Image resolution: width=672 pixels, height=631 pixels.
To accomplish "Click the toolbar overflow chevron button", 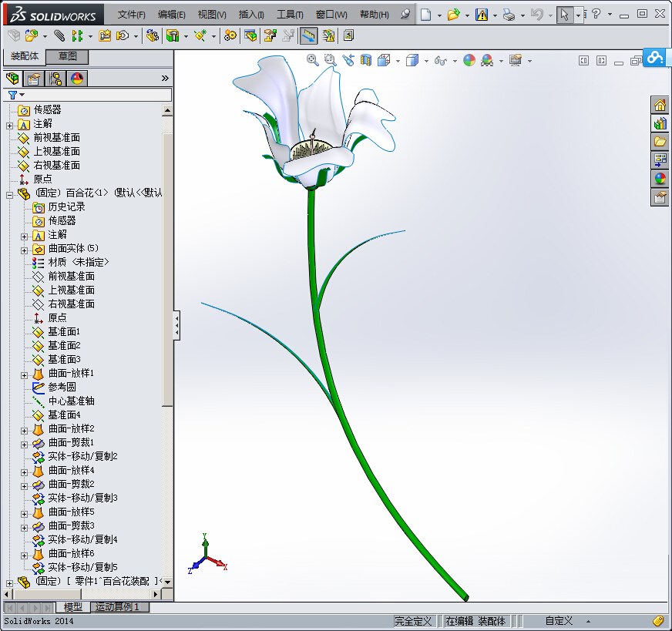I will 163,76.
